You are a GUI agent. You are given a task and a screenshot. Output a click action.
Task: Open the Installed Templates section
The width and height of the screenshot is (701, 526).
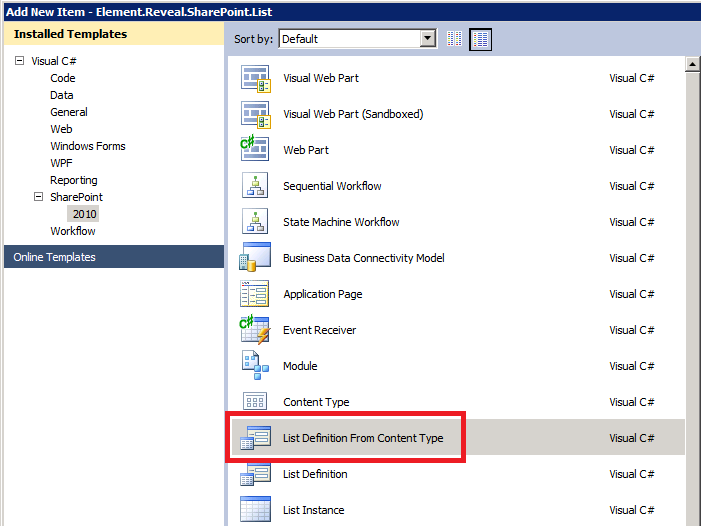click(114, 34)
